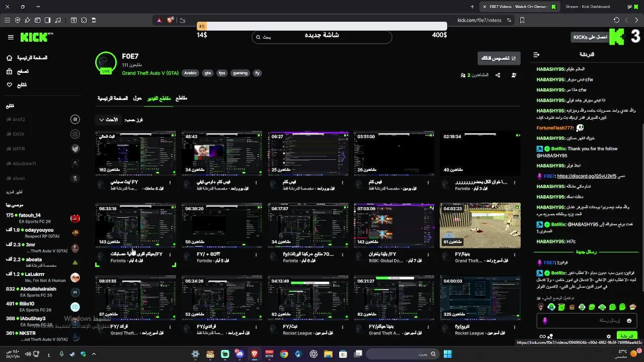The width and height of the screenshot is (644, 362).
Task: Open the discord.gg link in chat
Action: pos(587,176)
